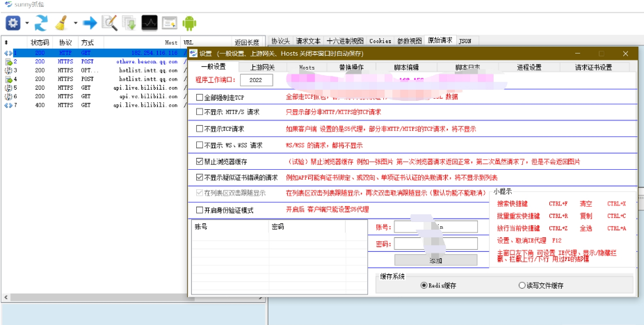Check the 不显示TCP请求 option
This screenshot has height=325, width=644.
tap(200, 129)
